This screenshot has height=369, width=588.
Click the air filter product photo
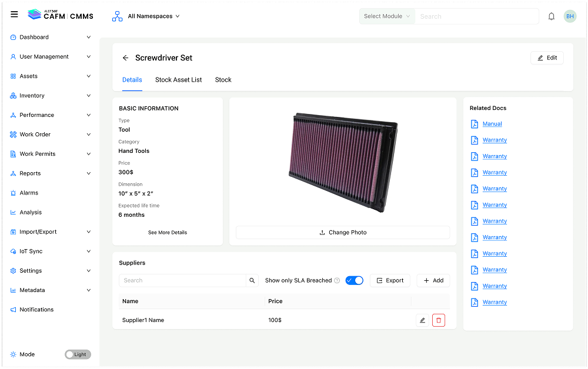pos(343,163)
